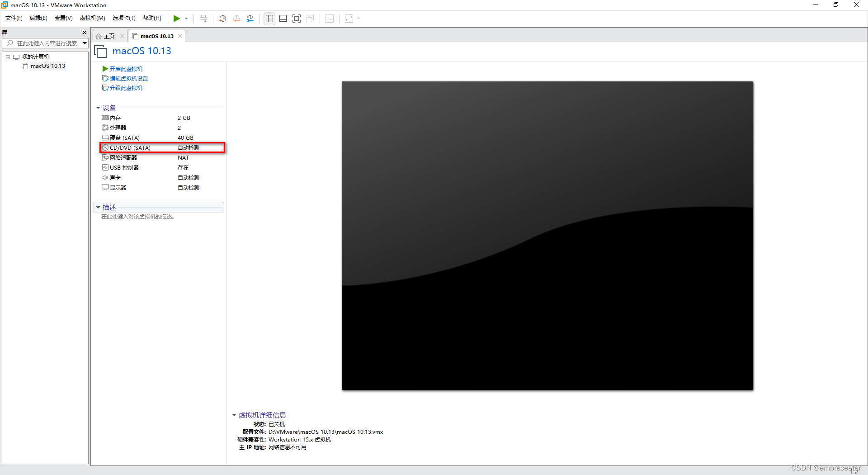Click the configuration file path text

tap(325, 432)
